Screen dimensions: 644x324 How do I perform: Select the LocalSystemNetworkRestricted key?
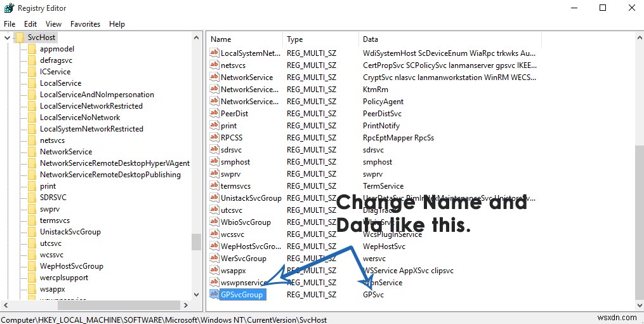(91, 129)
